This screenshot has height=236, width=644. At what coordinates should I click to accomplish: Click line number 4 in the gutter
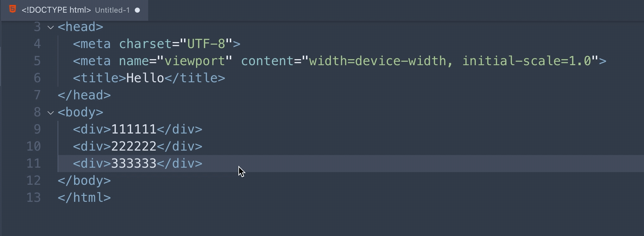(x=37, y=44)
